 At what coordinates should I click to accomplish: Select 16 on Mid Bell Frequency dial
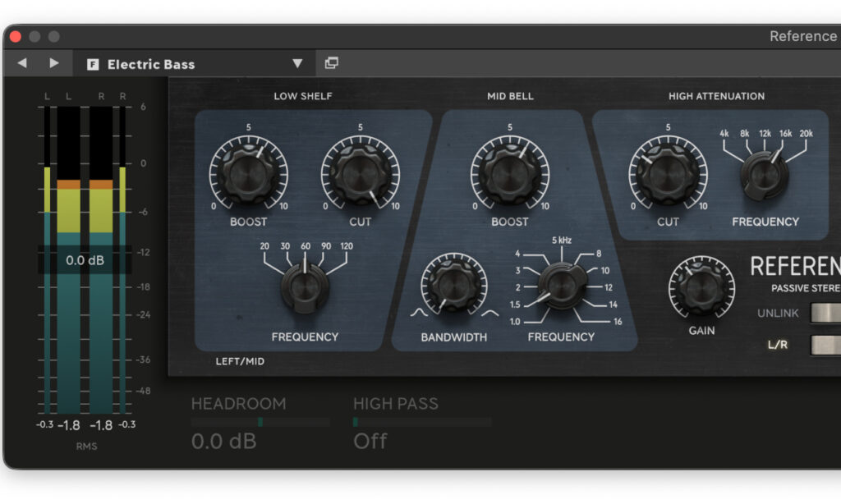click(x=618, y=322)
